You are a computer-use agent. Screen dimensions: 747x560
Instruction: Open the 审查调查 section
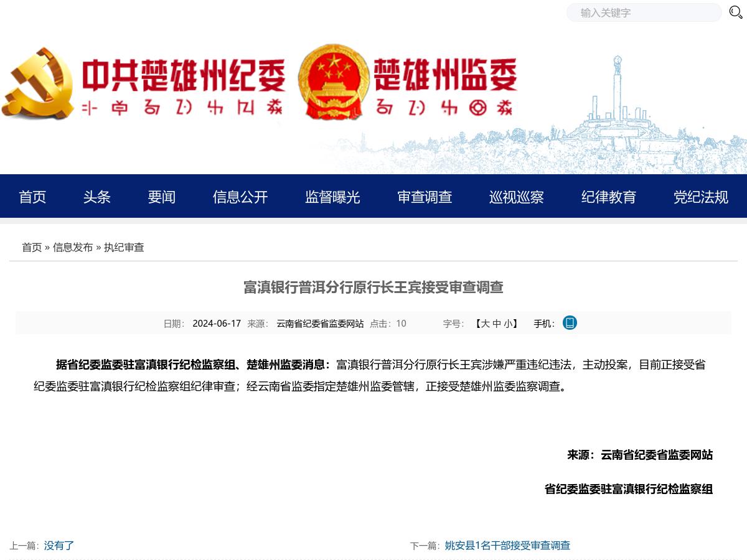pyautogui.click(x=424, y=197)
